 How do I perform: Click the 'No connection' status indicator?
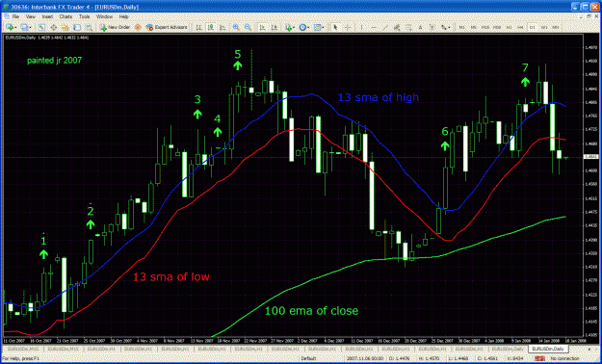click(565, 358)
